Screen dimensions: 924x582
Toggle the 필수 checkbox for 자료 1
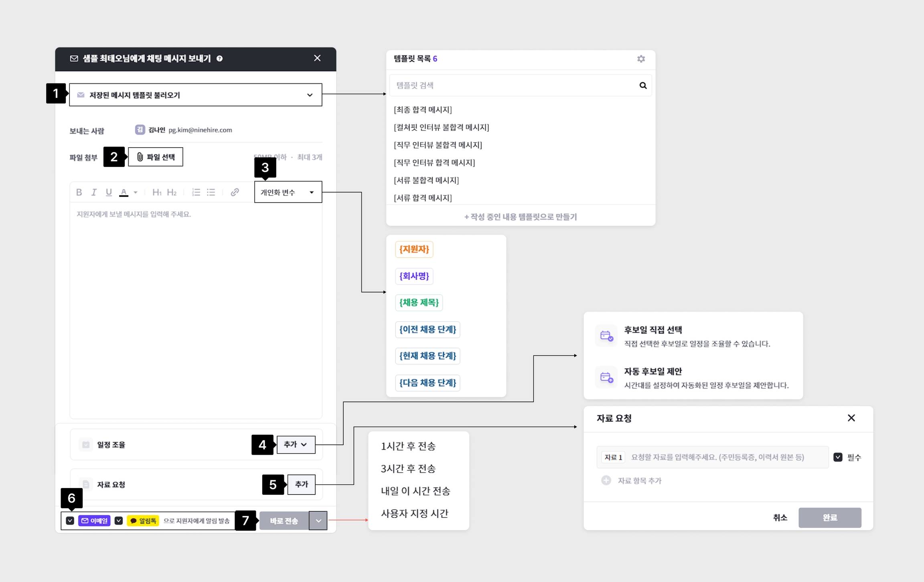[838, 457]
